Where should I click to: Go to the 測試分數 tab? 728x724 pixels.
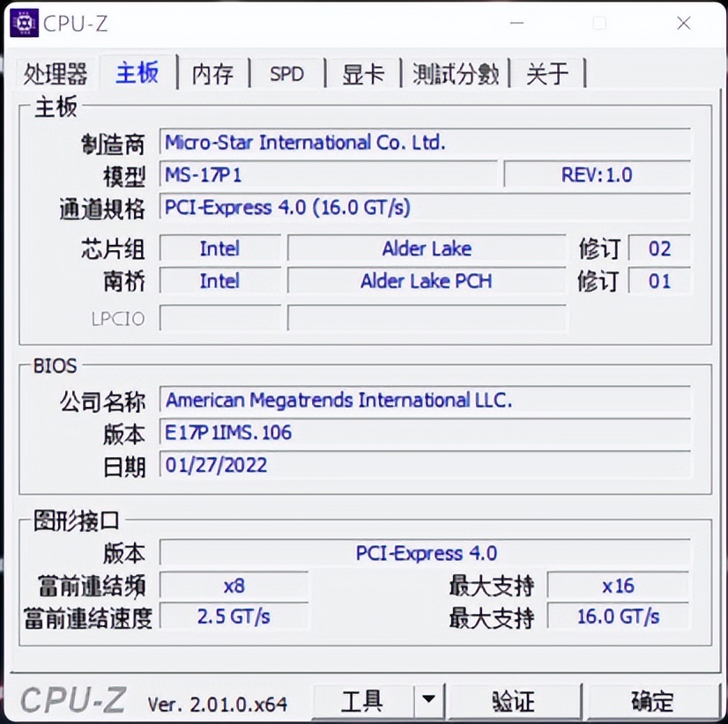456,74
